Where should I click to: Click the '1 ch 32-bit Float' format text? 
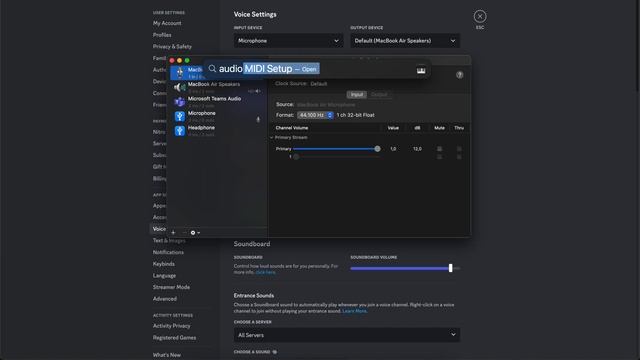tap(355, 115)
